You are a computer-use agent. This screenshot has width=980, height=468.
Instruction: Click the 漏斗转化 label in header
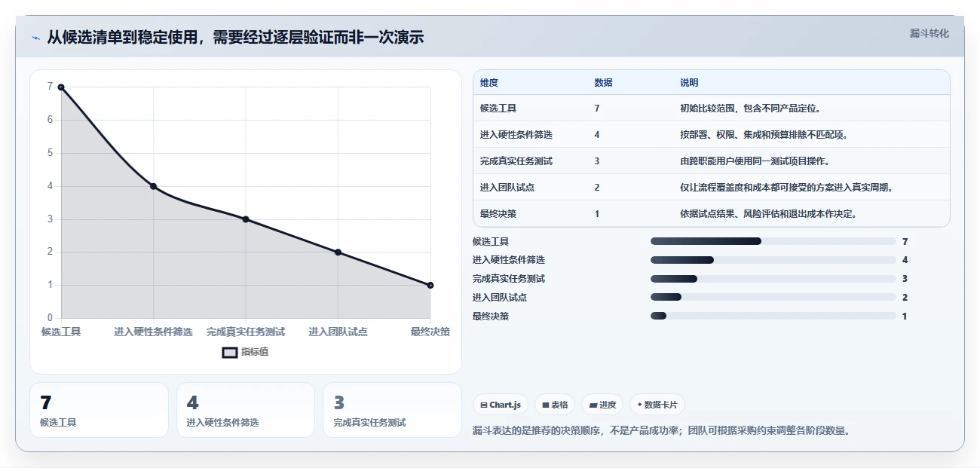(x=929, y=34)
